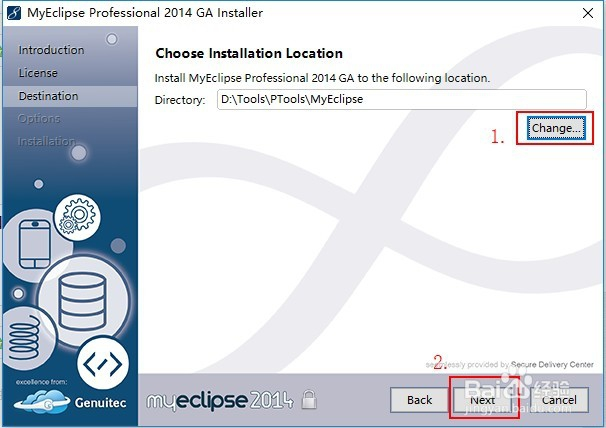Click the 'excellence from:' caption
This screenshot has height=428, width=606.
41,382
